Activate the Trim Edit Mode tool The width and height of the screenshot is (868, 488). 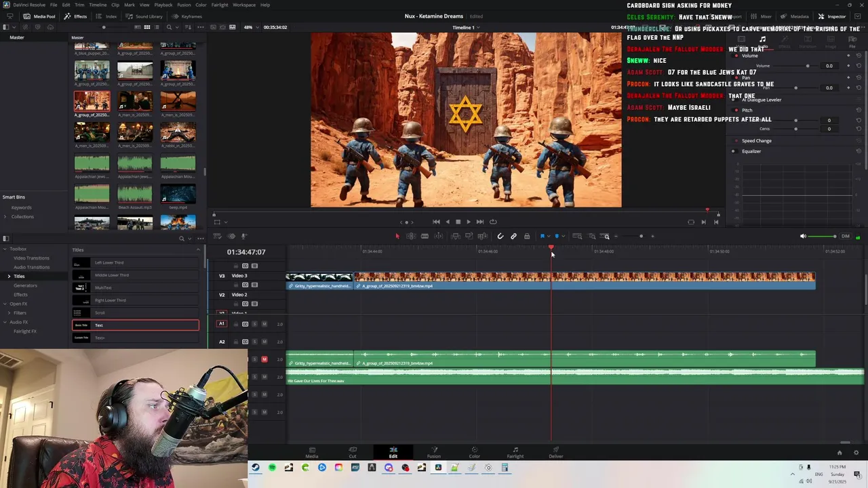411,236
